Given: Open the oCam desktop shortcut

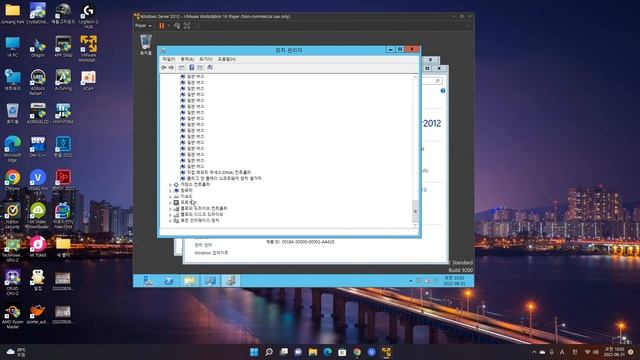Looking at the screenshot, I should (x=88, y=81).
